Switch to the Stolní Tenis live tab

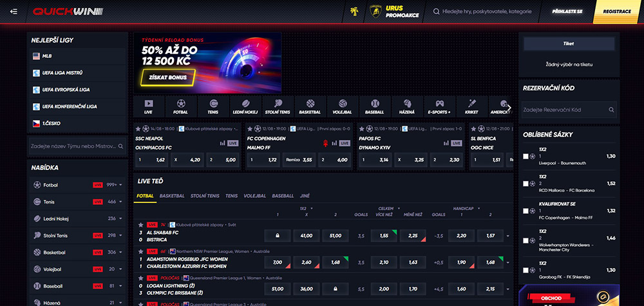click(205, 196)
